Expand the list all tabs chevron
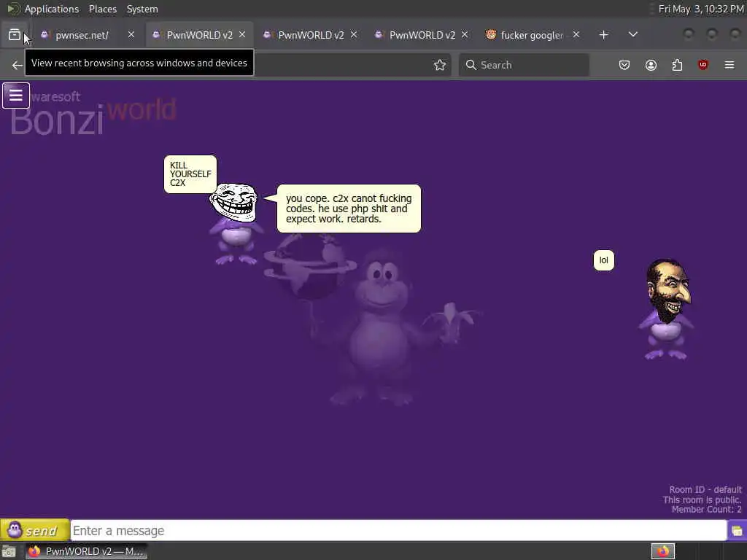Image resolution: width=747 pixels, height=560 pixels. [632, 35]
